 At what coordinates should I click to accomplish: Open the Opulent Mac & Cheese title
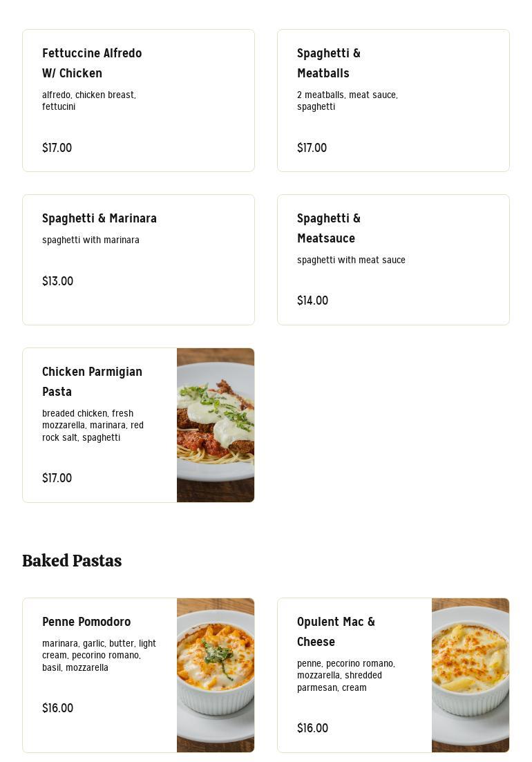point(336,631)
